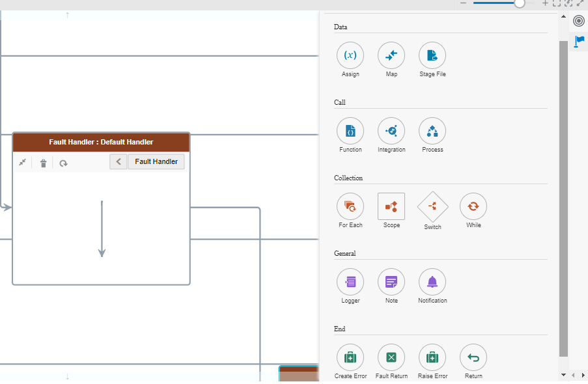Select the Function call icon
The image size is (588, 384).
(350, 131)
